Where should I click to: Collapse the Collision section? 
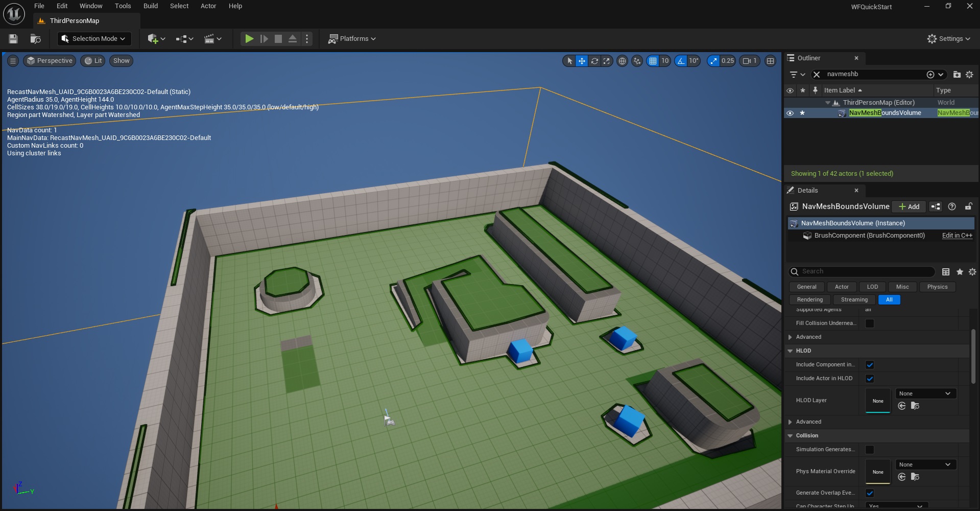coord(790,436)
